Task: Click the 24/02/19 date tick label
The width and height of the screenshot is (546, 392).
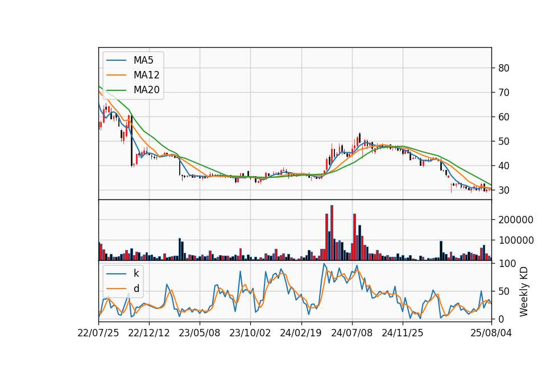Action: 301,333
